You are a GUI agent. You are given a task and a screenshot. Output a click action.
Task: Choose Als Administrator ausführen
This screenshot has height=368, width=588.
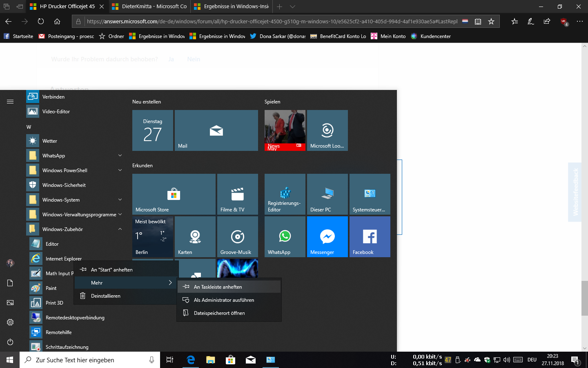pyautogui.click(x=229, y=300)
